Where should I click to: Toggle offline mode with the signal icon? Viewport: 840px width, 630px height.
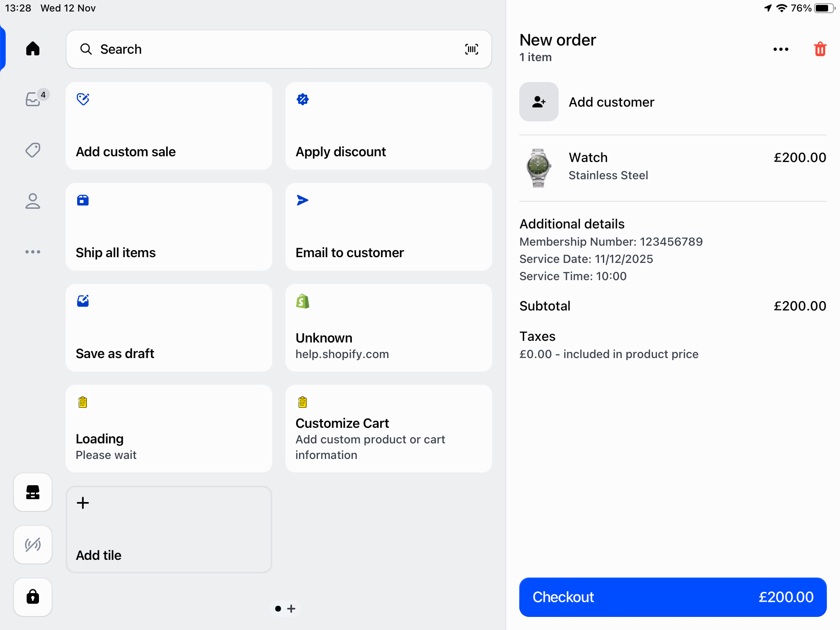(x=33, y=545)
